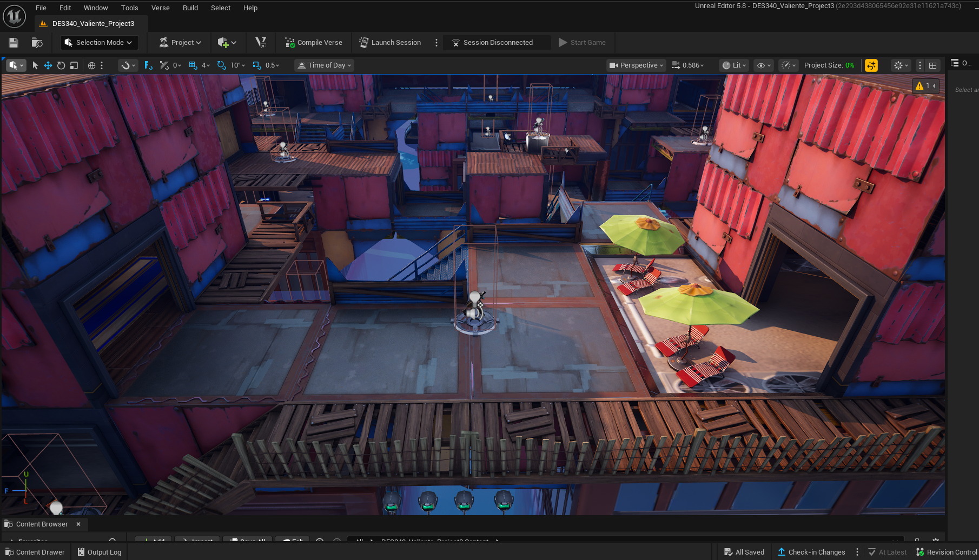Open the File menu

(41, 8)
